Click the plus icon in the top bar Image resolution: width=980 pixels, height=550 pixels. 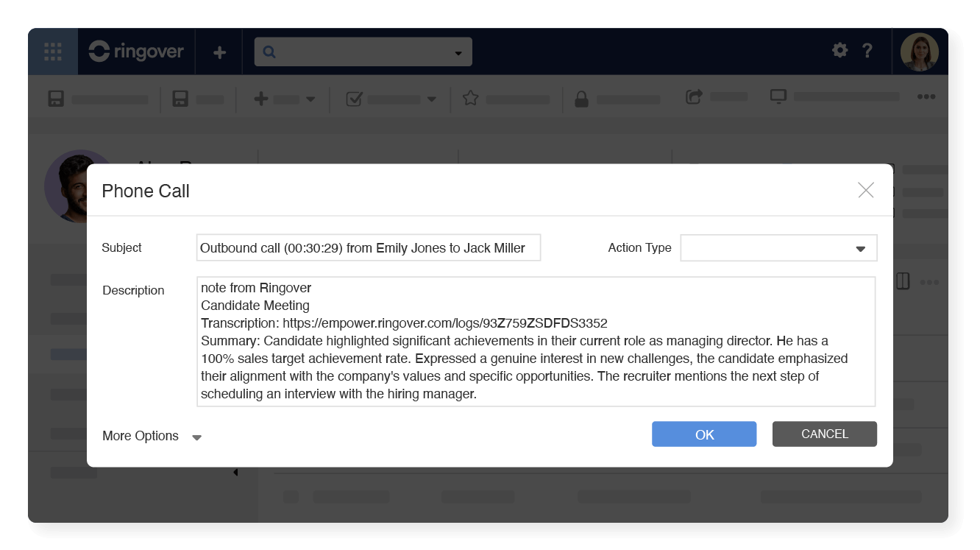coord(219,51)
